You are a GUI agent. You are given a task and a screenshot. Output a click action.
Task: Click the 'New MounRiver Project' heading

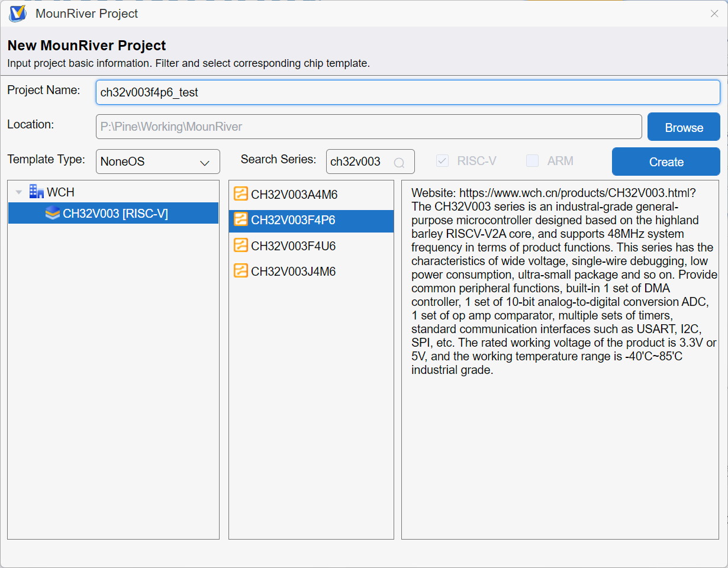click(86, 46)
